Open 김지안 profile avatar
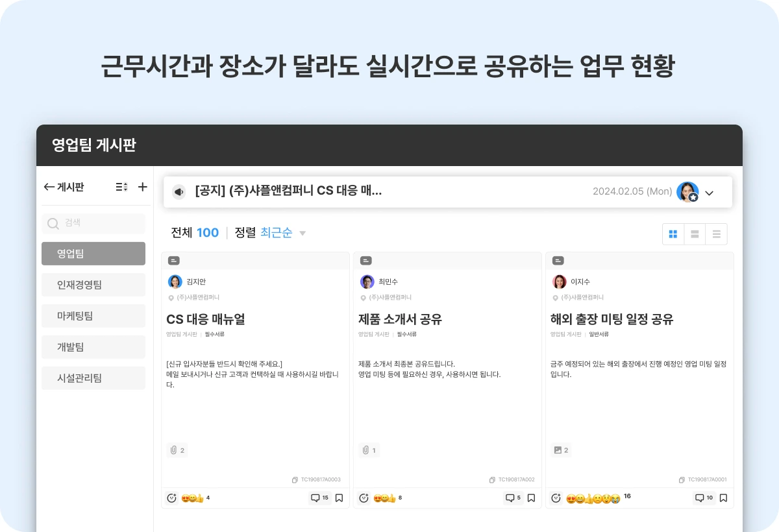This screenshot has height=532, width=779. [175, 282]
